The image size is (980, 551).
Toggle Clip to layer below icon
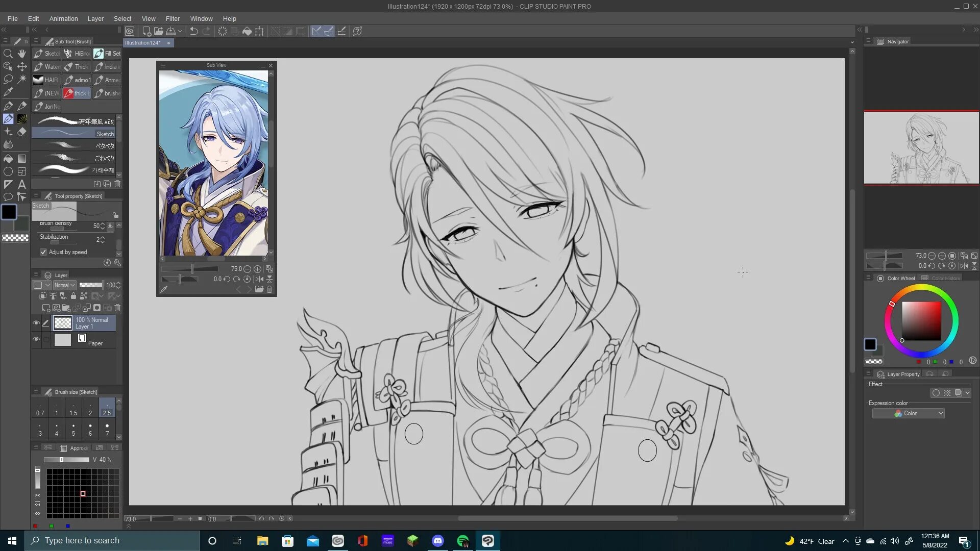43,296
